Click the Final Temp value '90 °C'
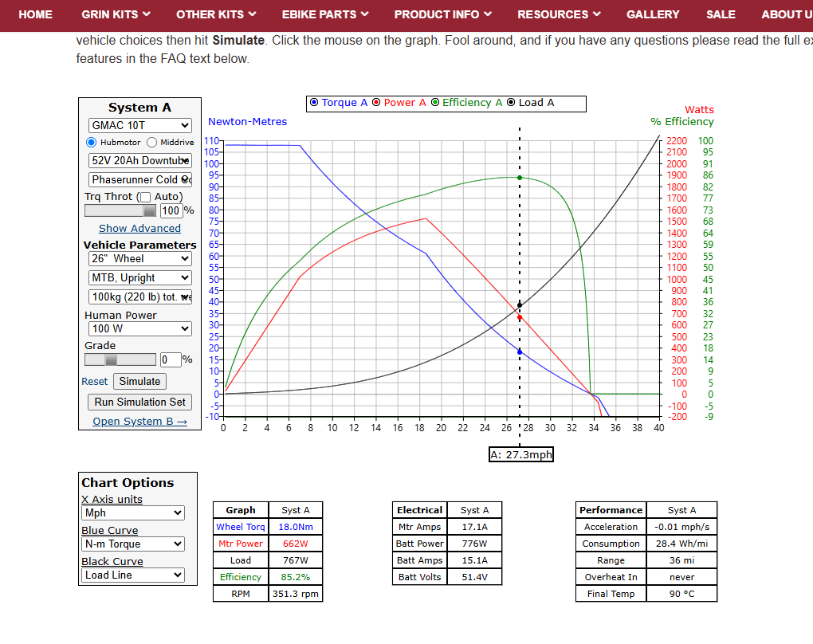This screenshot has width=813, height=644. [x=681, y=594]
